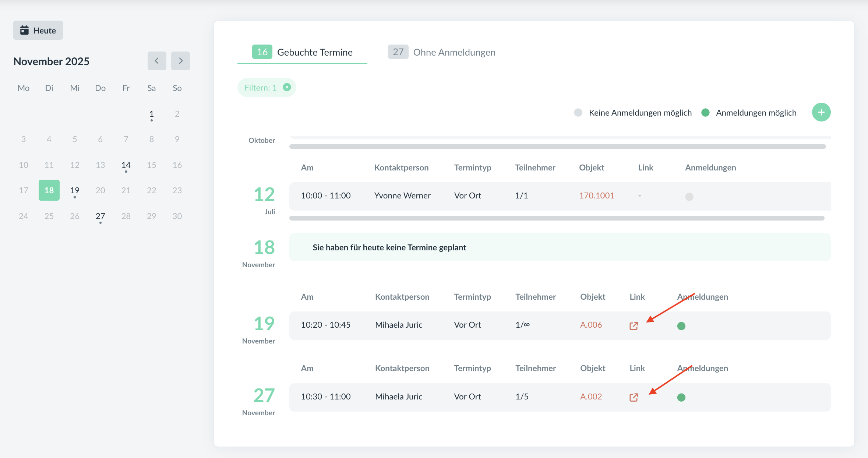Viewport: 868px width, 458px height.
Task: Click gray horizontal scrollbar below July 12 row
Action: (x=557, y=218)
